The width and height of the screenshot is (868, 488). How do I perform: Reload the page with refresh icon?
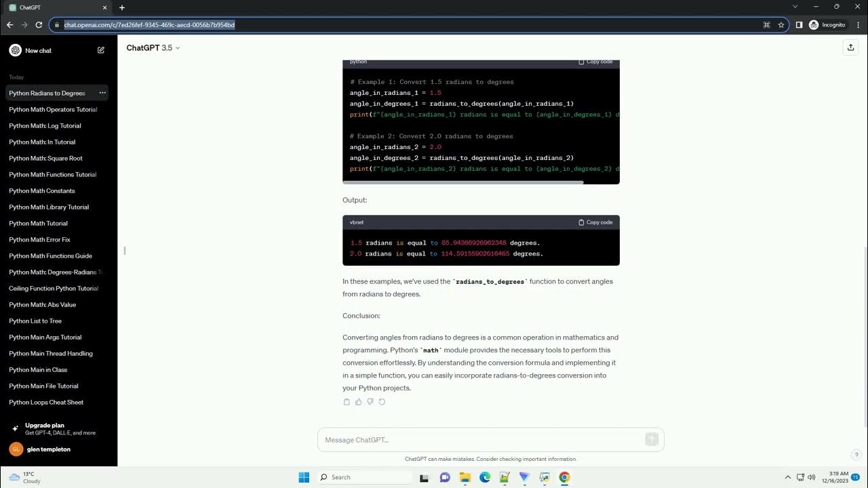[39, 25]
